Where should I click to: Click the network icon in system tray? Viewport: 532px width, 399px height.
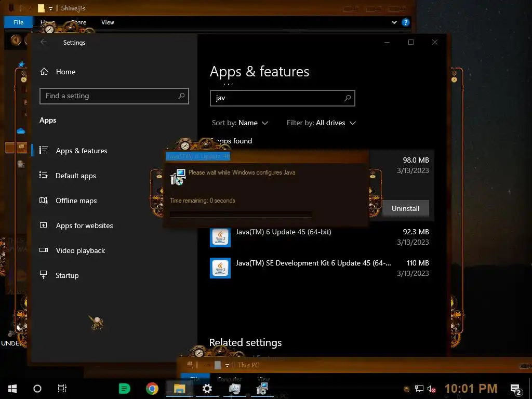click(419, 389)
